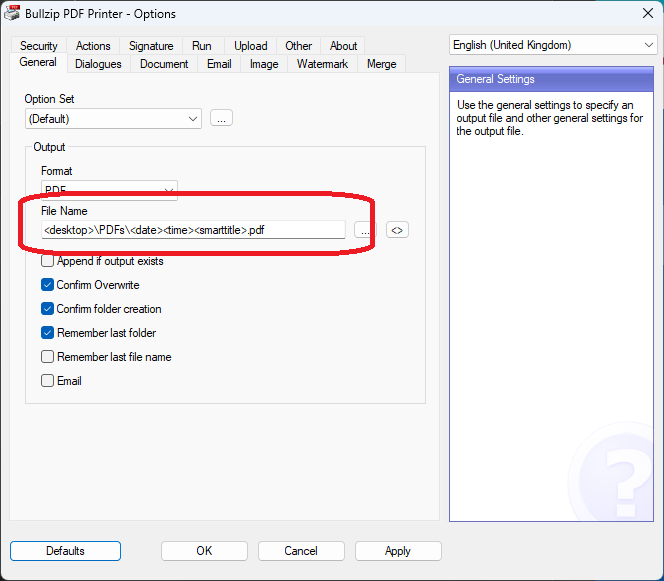Expand the Option Set (Default) dropdown
The width and height of the screenshot is (664, 581).
point(113,119)
